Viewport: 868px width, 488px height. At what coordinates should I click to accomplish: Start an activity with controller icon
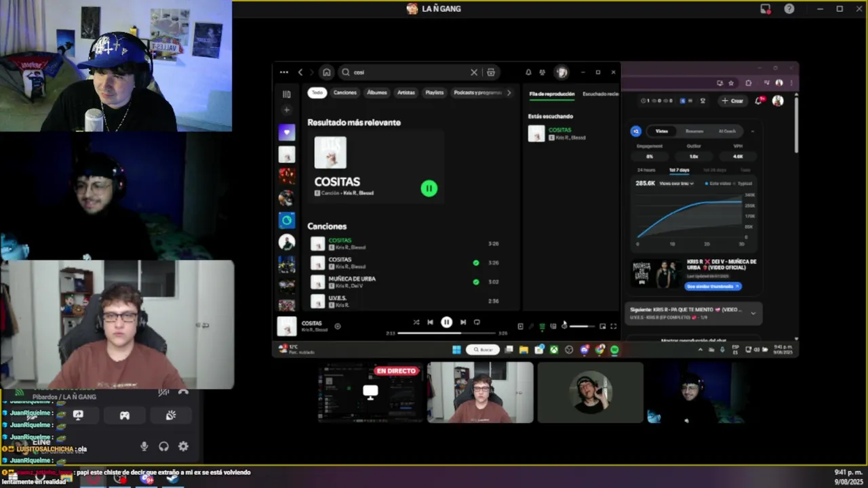pos(125,415)
